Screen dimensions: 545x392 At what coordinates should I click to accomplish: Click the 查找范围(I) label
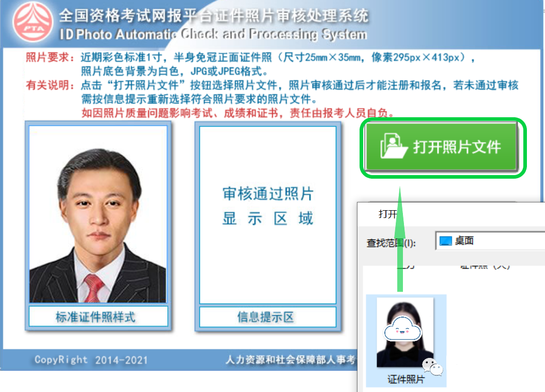pyautogui.click(x=391, y=242)
